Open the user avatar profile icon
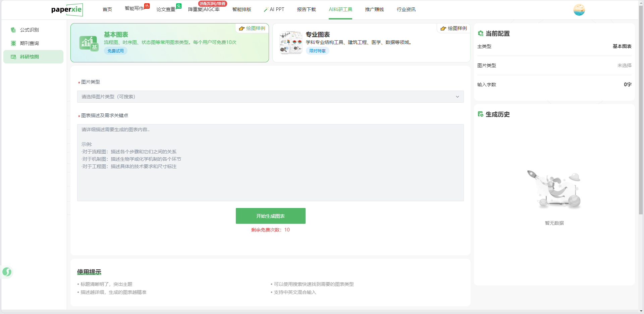The width and height of the screenshot is (644, 314). tap(579, 10)
